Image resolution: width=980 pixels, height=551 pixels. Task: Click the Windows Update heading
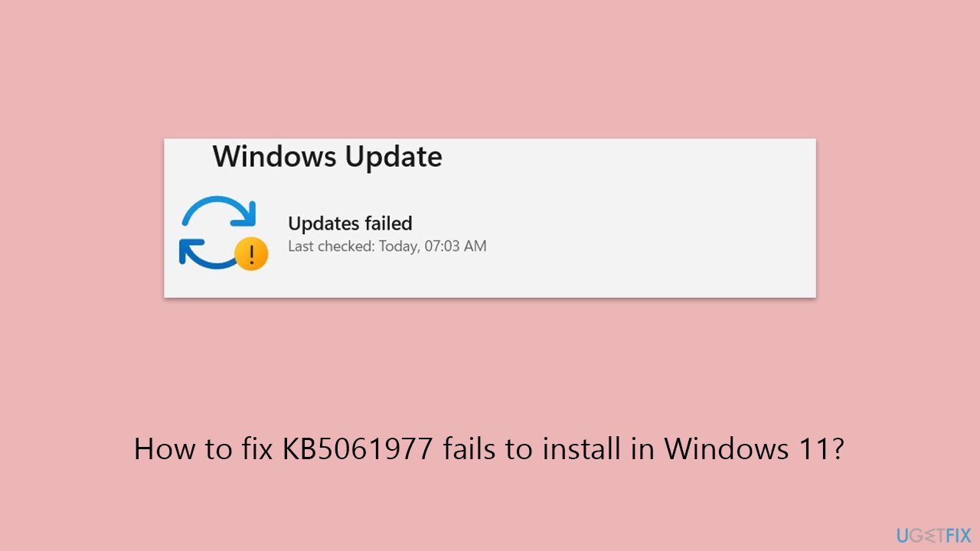pos(327,157)
